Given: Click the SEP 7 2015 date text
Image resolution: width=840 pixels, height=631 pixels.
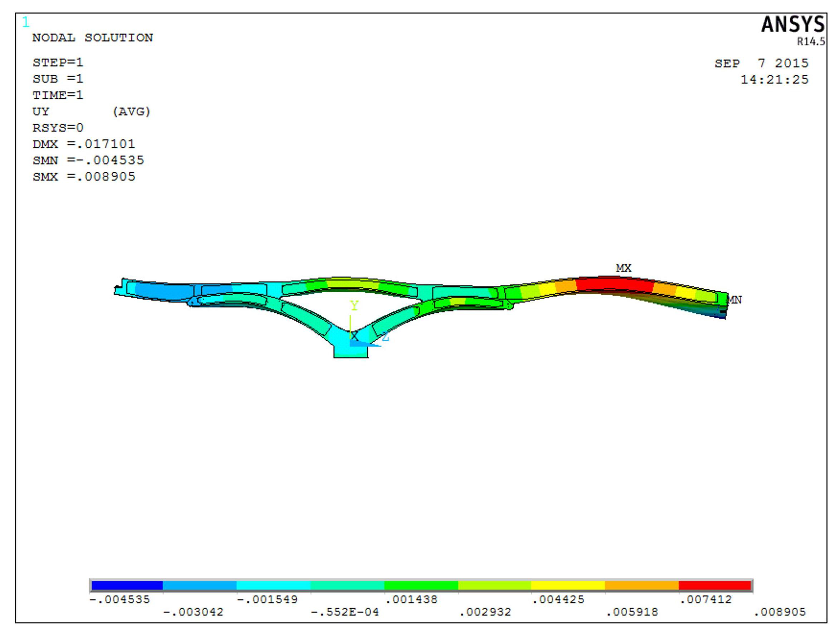Looking at the screenshot, I should 761,63.
